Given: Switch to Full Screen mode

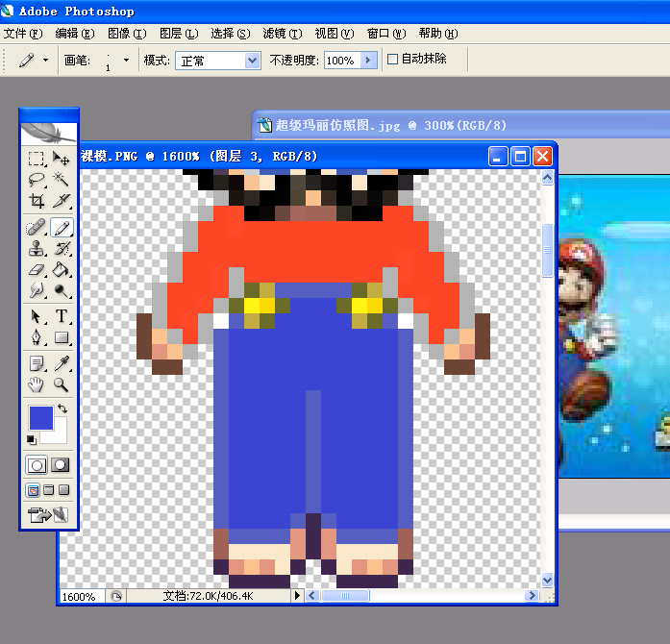Looking at the screenshot, I should coord(64,490).
